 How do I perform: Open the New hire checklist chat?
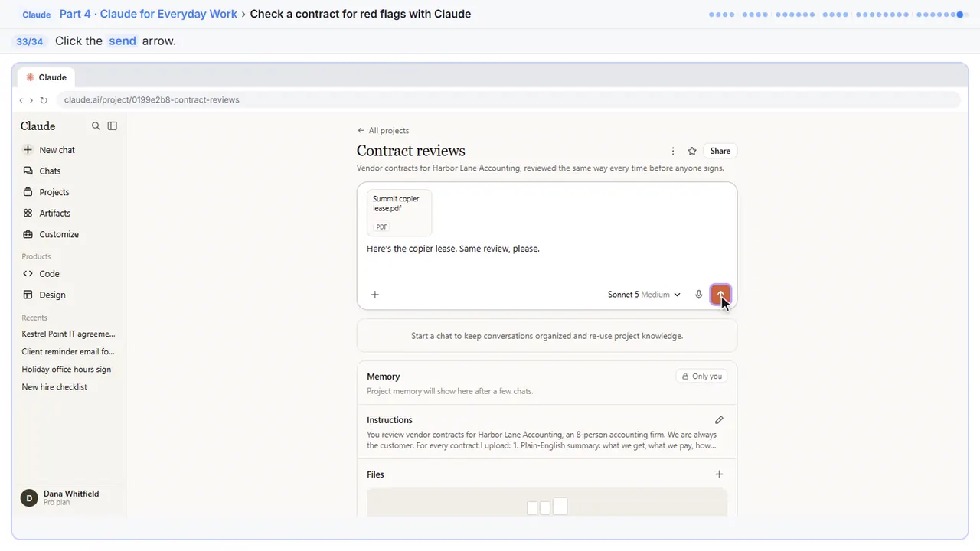(54, 387)
